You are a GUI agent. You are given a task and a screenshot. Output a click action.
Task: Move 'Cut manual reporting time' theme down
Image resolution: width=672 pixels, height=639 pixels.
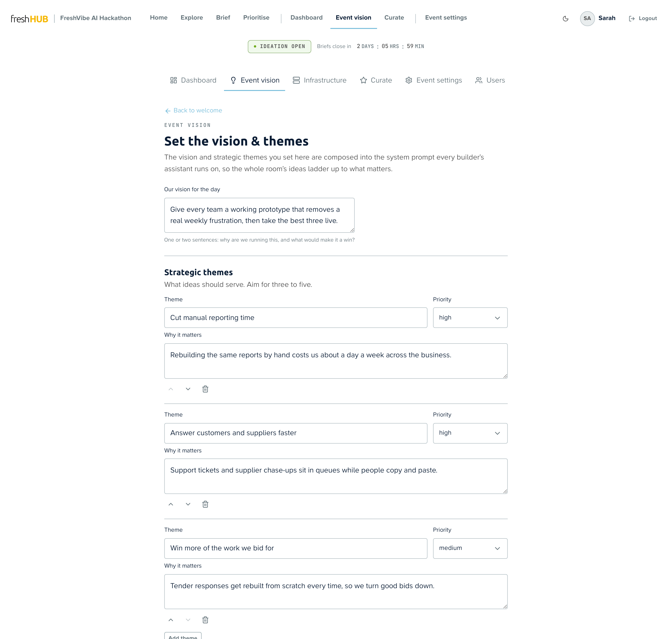188,389
